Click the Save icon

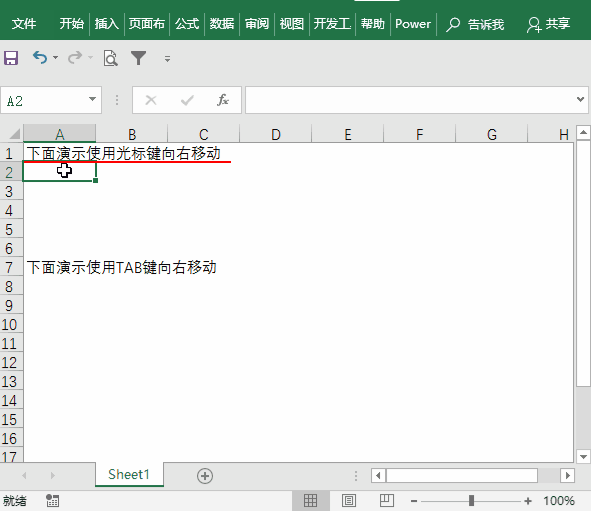(x=11, y=58)
